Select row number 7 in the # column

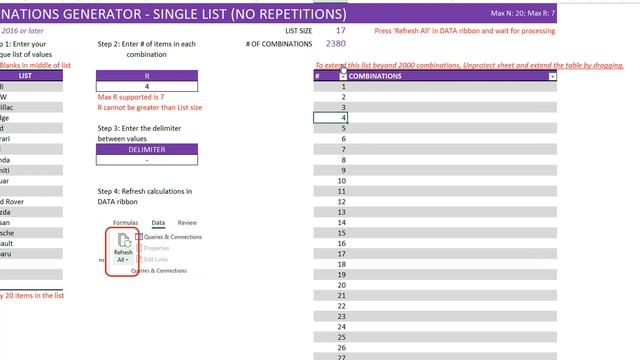coord(330,149)
